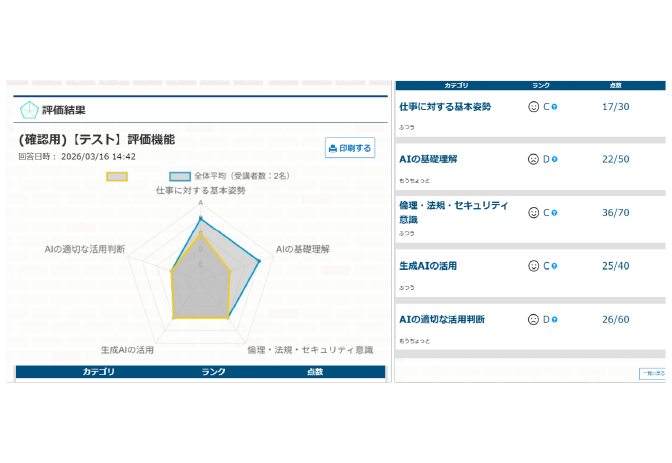Click the score 22/50

point(615,159)
